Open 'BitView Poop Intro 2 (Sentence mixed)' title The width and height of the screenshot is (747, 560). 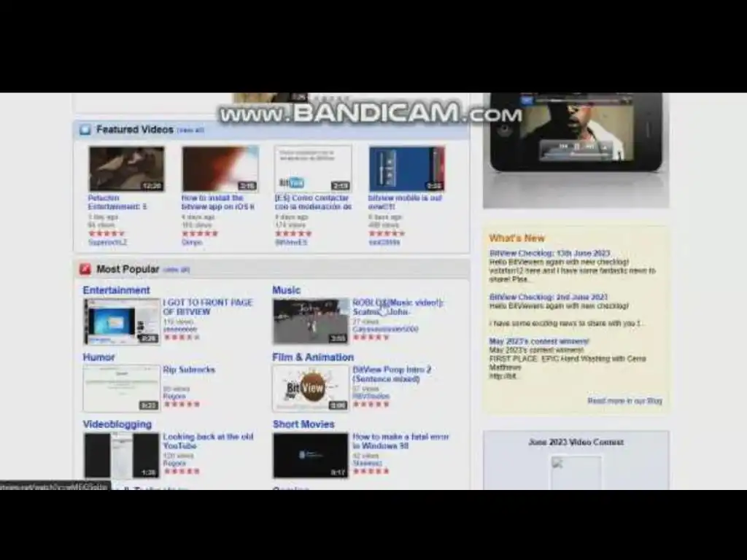392,374
